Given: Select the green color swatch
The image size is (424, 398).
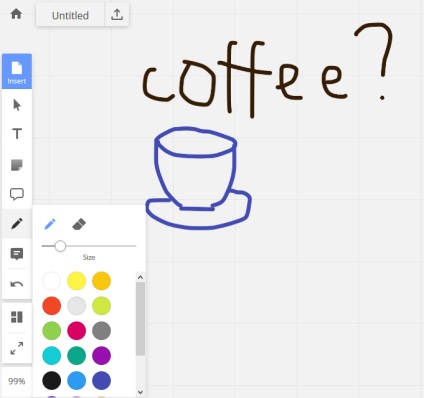Looking at the screenshot, I should (x=52, y=331).
